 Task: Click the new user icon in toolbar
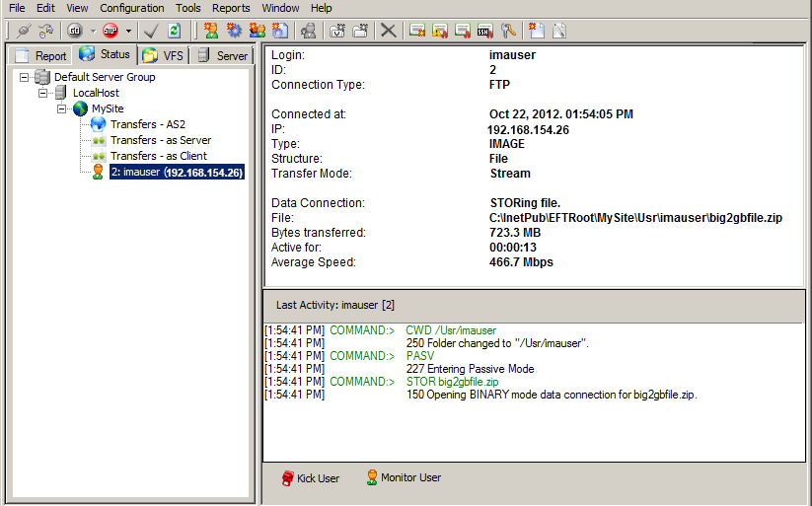point(211,31)
